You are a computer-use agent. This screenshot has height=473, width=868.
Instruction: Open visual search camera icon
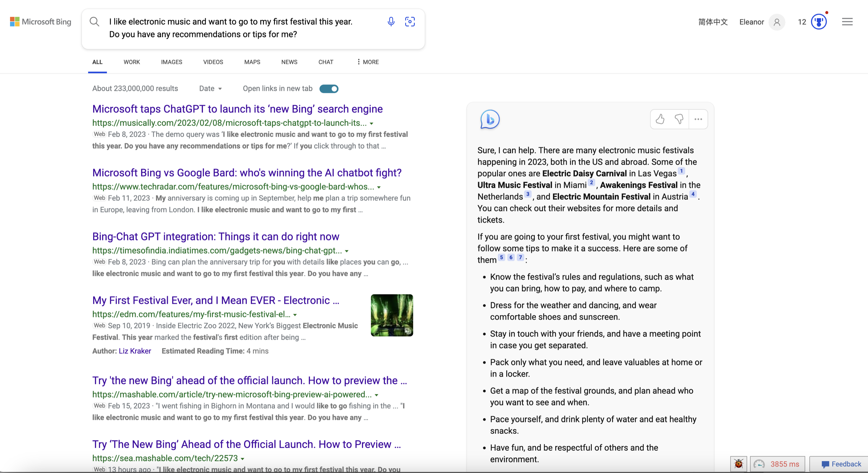[x=410, y=22]
